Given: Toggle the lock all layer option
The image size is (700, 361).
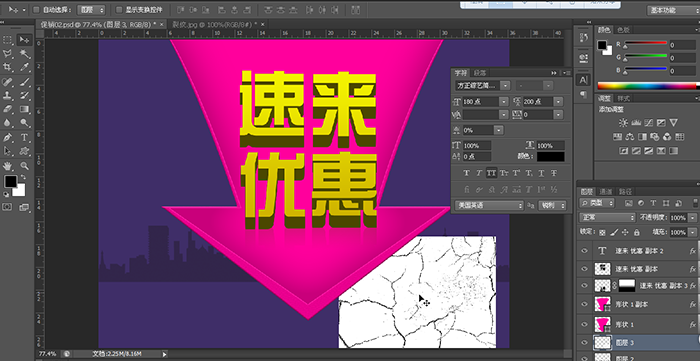Looking at the screenshot, I should tap(637, 232).
